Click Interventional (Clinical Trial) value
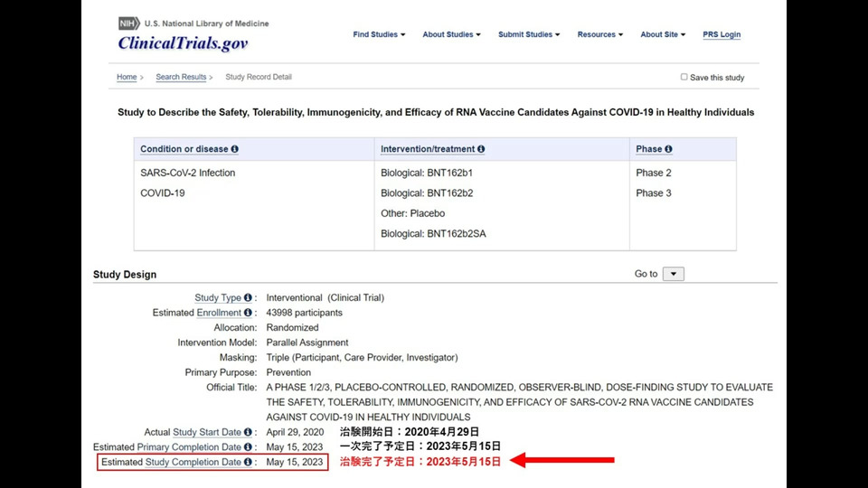The width and height of the screenshot is (868, 488). pyautogui.click(x=325, y=297)
